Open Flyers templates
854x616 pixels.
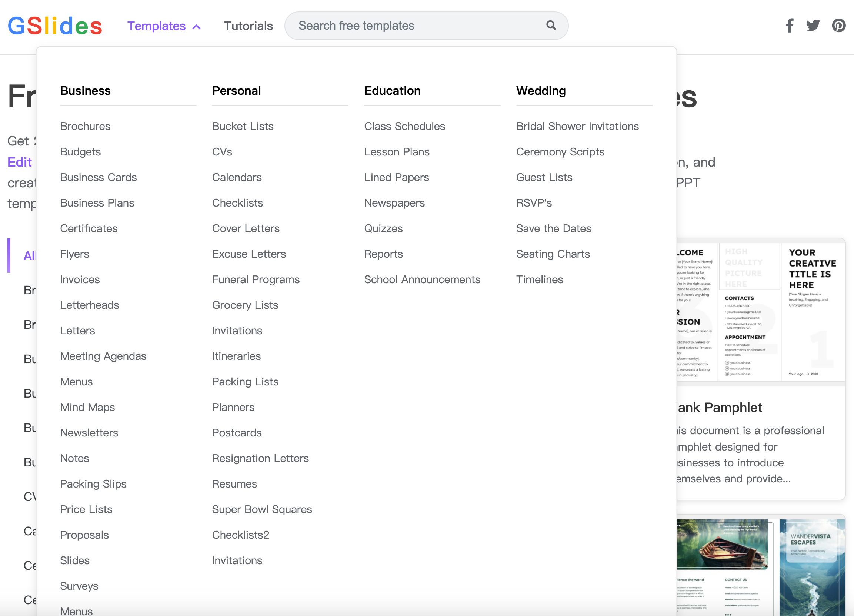pyautogui.click(x=74, y=254)
